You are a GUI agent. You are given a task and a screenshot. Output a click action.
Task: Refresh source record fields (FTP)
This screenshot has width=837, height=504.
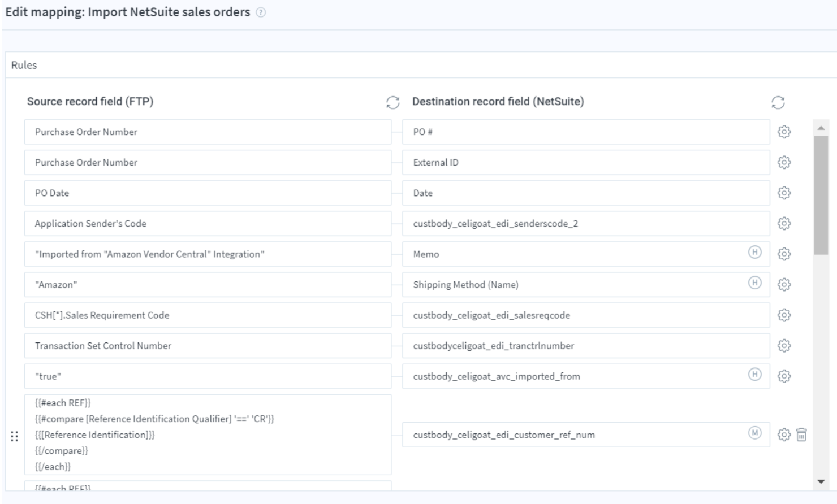point(393,102)
